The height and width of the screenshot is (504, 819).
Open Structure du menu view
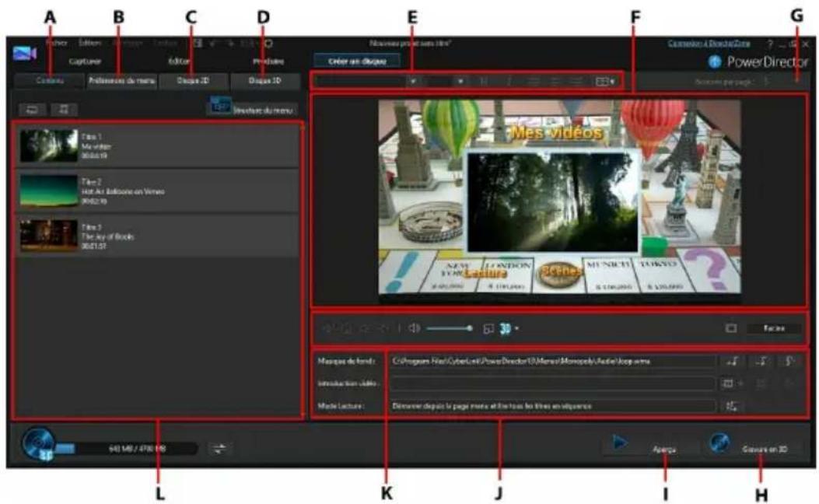click(252, 107)
